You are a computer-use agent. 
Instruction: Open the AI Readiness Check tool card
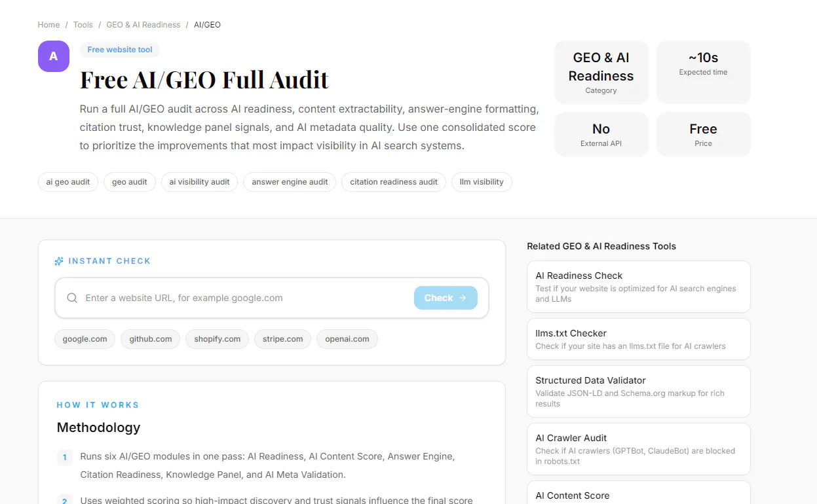[639, 287]
